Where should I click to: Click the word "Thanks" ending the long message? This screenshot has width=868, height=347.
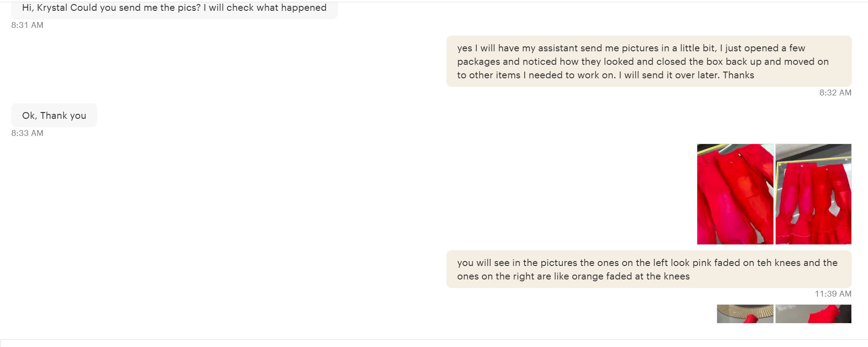pos(738,75)
